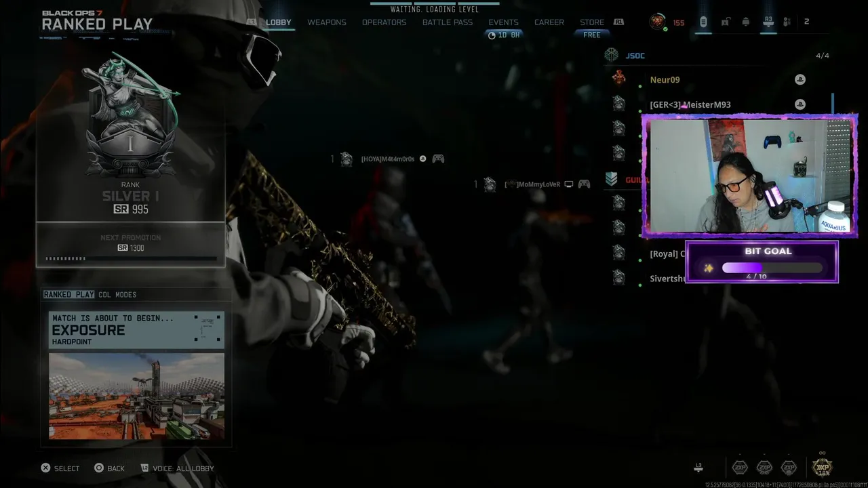Click PlayStation icon beside MeisterM93
This screenshot has height=488, width=868.
[x=800, y=104]
